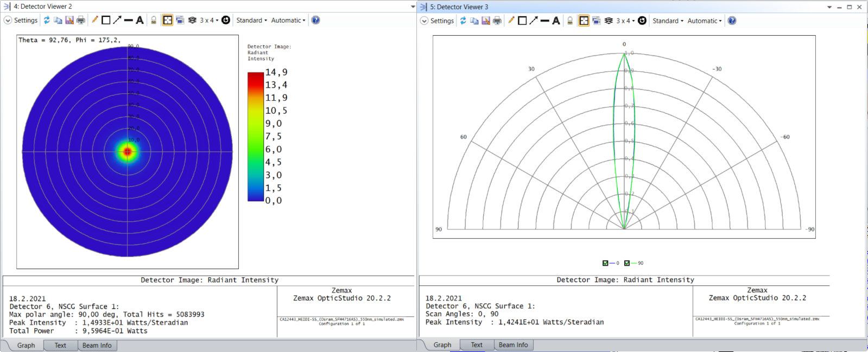Uncheck the 90 degree scan legend checkbox
This screenshot has height=352, width=868.
click(x=627, y=263)
